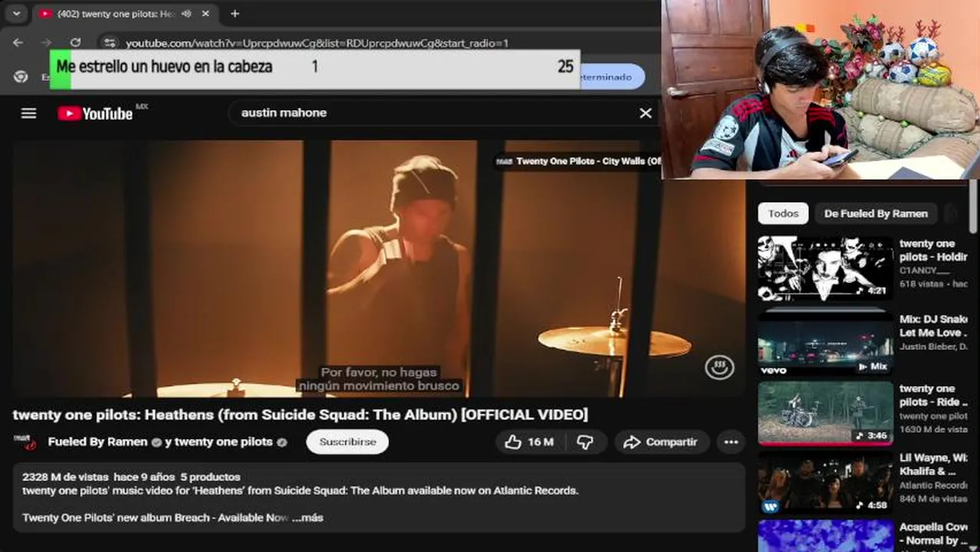This screenshot has height=552, width=980.
Task: Open the three-dot more actions menu
Action: 731,442
